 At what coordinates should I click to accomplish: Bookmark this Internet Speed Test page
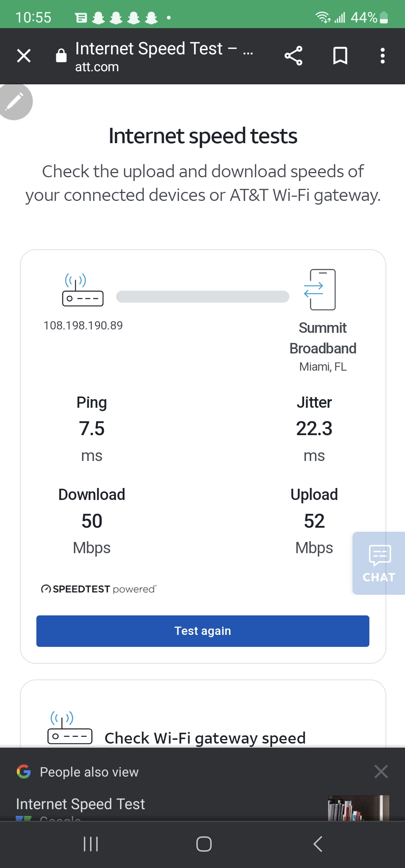point(340,56)
